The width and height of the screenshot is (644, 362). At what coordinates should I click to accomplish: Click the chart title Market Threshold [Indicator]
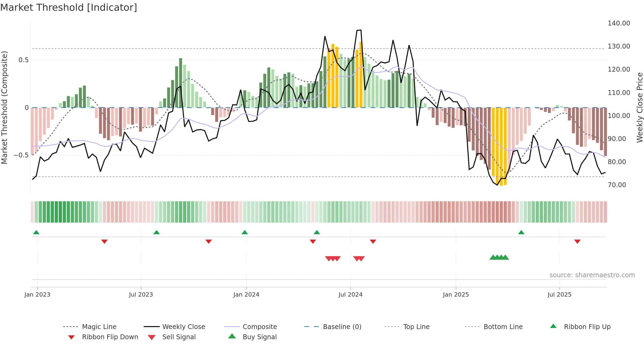tap(69, 8)
